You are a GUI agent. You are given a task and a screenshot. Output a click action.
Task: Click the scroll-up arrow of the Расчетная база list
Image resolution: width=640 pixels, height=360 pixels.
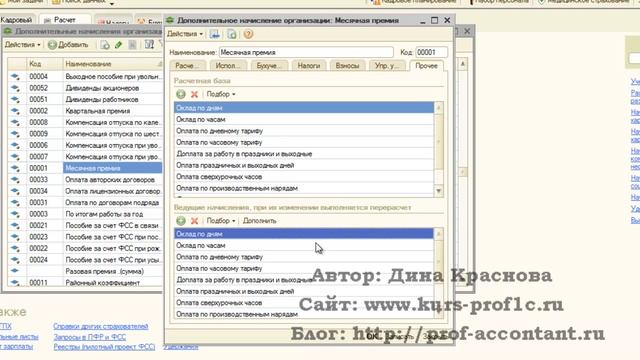tap(439, 108)
